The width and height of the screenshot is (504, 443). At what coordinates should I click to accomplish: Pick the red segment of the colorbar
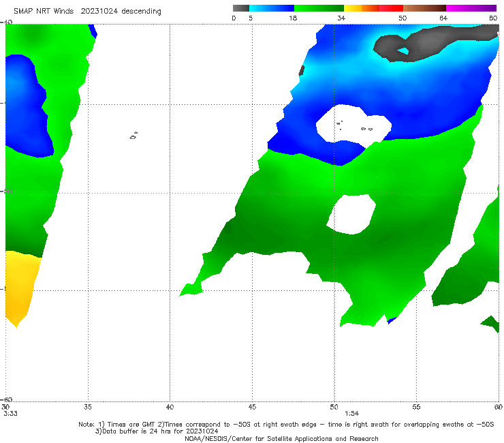[391, 8]
